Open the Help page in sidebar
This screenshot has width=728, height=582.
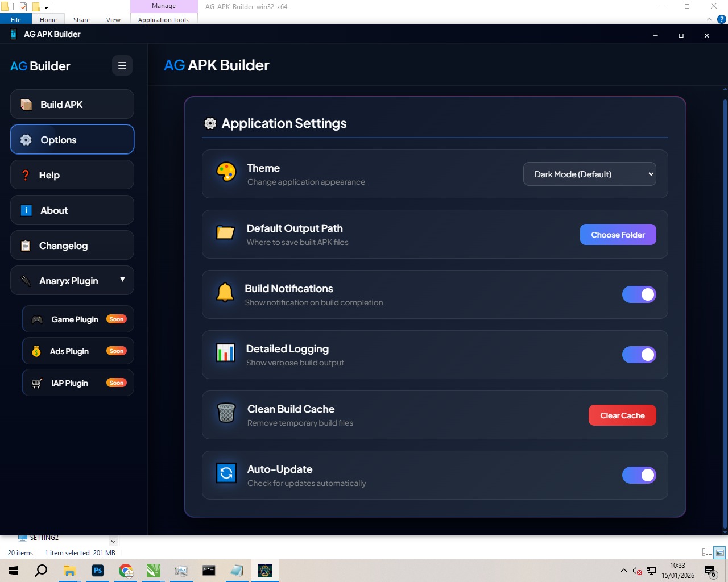pyautogui.click(x=72, y=175)
